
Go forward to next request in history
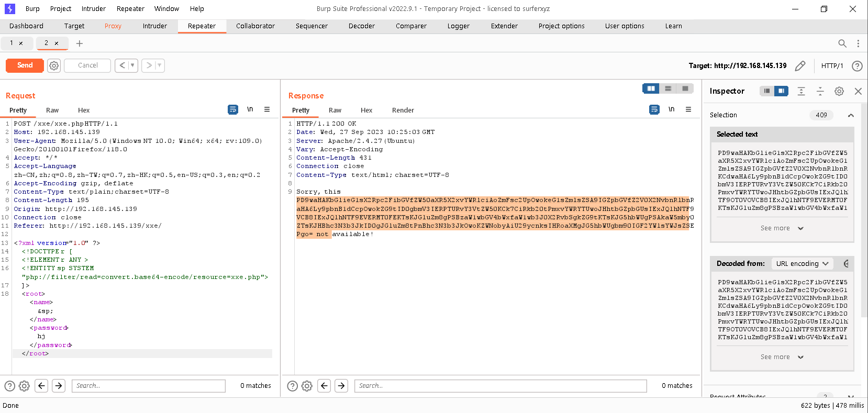(149, 65)
